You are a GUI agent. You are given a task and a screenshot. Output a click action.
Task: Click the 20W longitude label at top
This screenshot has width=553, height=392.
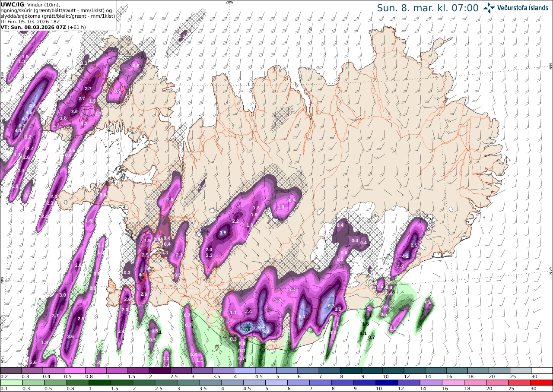(x=229, y=2)
